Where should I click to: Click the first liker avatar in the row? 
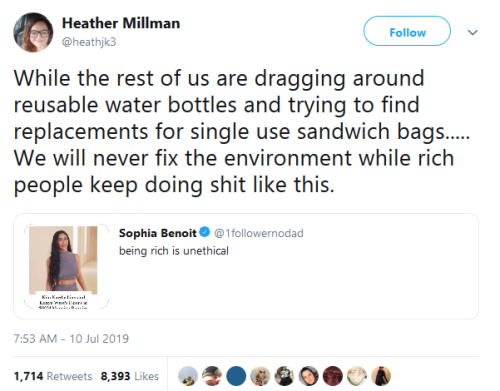coord(188,376)
